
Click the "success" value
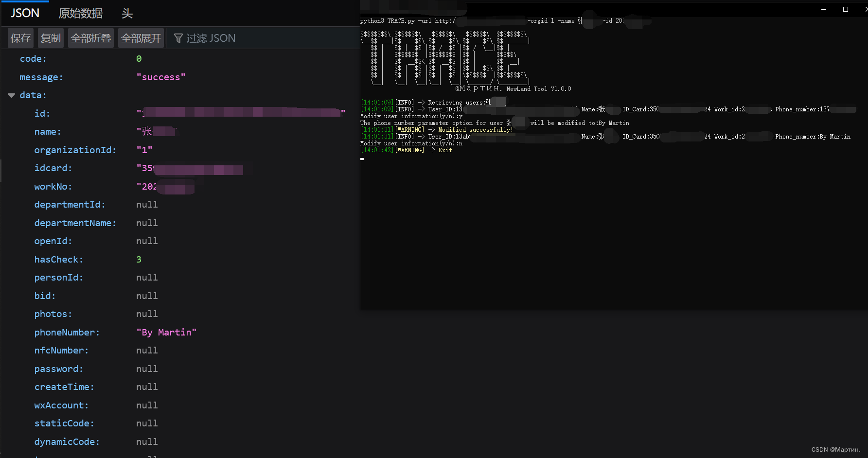tap(161, 77)
